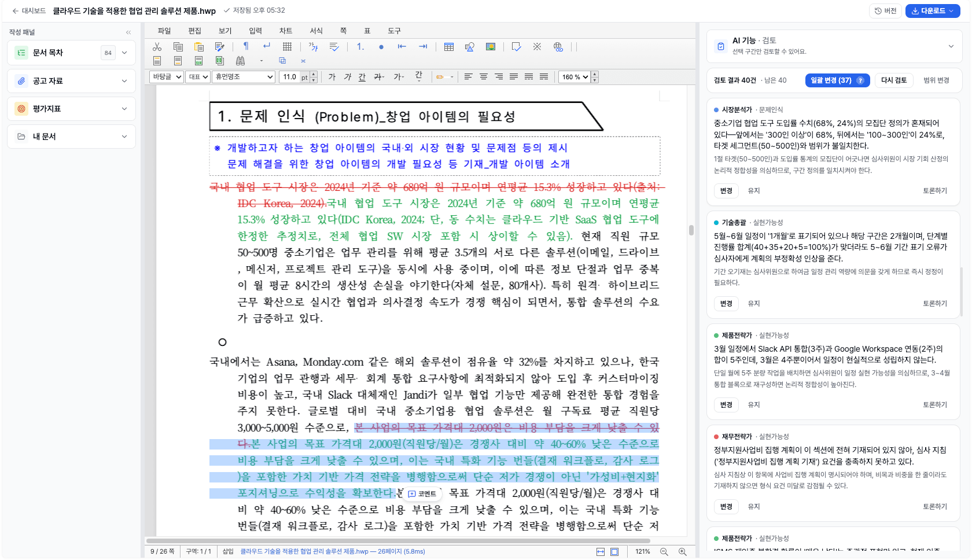
Task: Insert a shape via shapes icon
Action: point(470,47)
